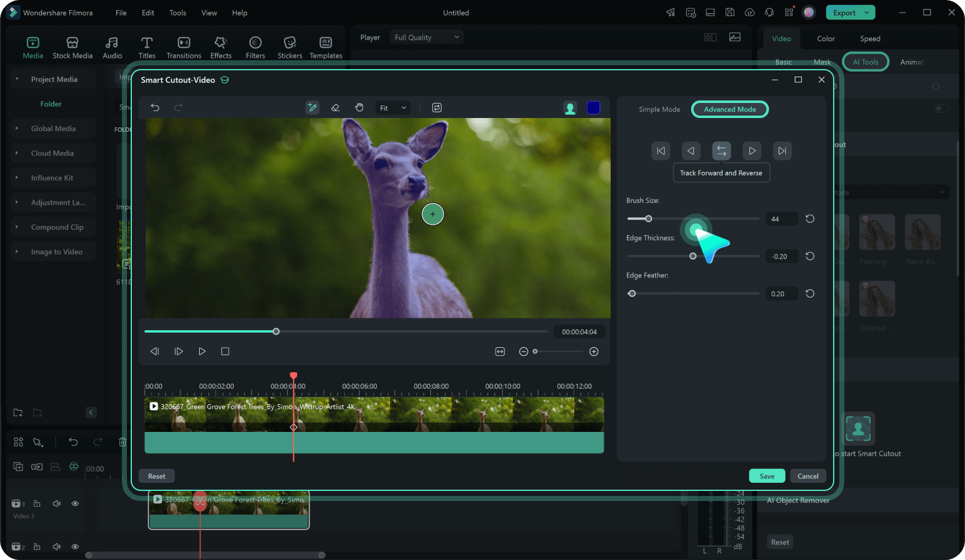Image resolution: width=965 pixels, height=560 pixels.
Task: Open the Filters tab
Action: point(255,48)
